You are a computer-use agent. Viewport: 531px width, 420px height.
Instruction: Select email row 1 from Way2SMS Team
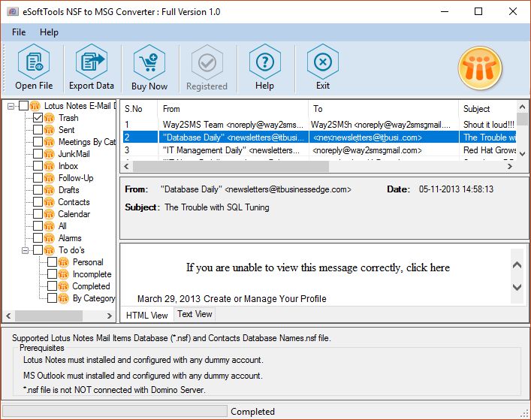click(318, 125)
